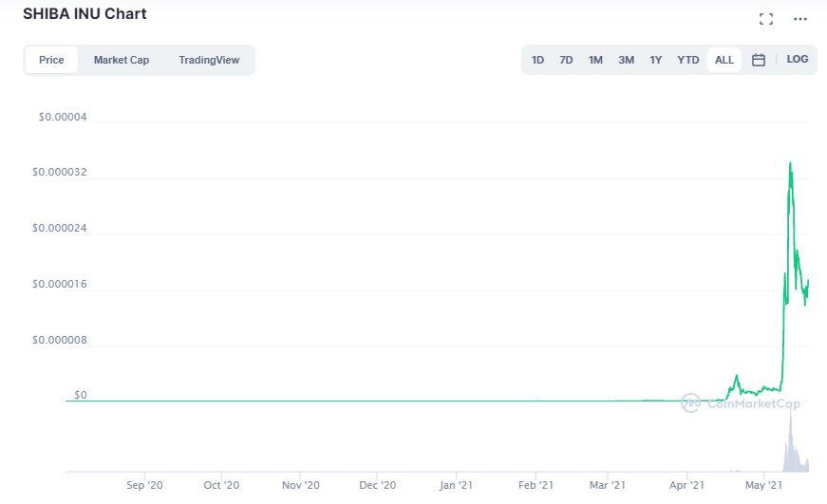Select the 3M time range
Viewport: 827px width, 504px height.
(x=626, y=60)
